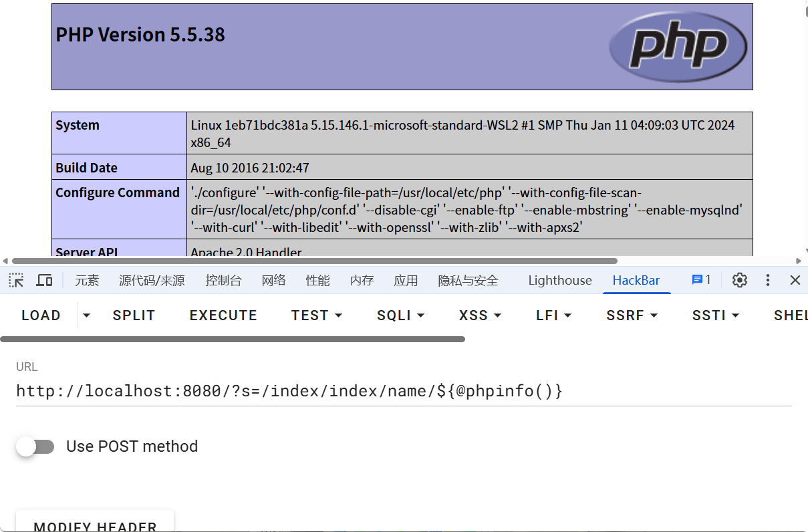Expand the SQLI menu
The width and height of the screenshot is (808, 532).
point(401,315)
